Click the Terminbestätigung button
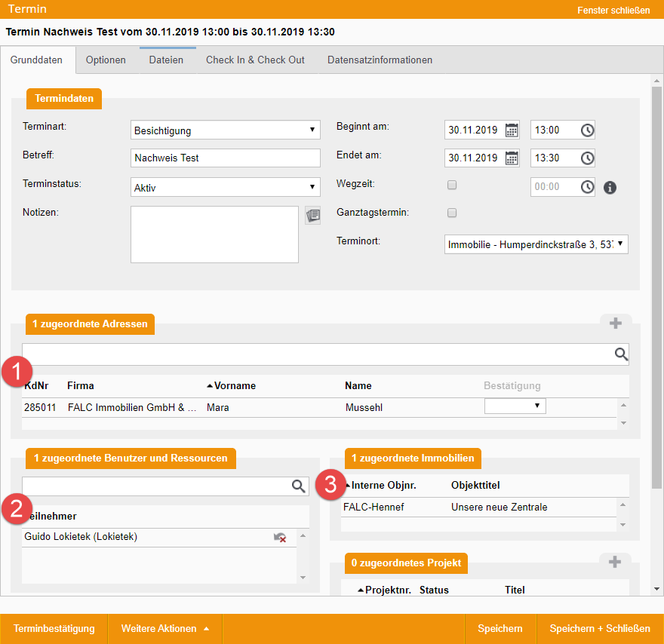 tap(54, 628)
